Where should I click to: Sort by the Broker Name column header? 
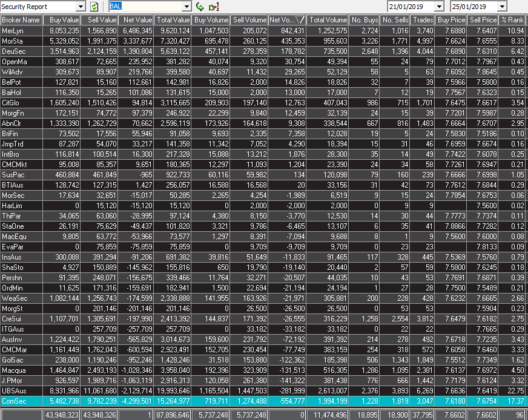click(21, 20)
